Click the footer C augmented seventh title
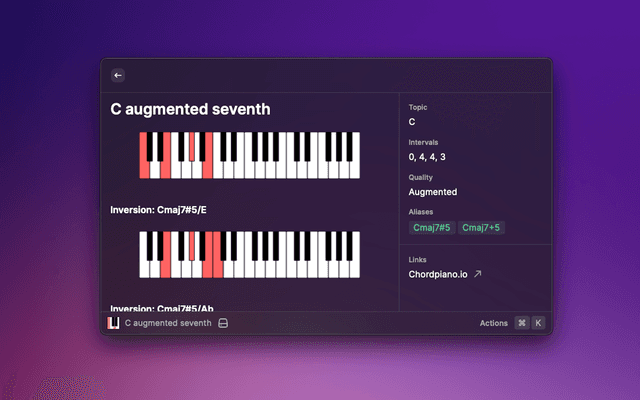640x400 pixels. coord(168,323)
